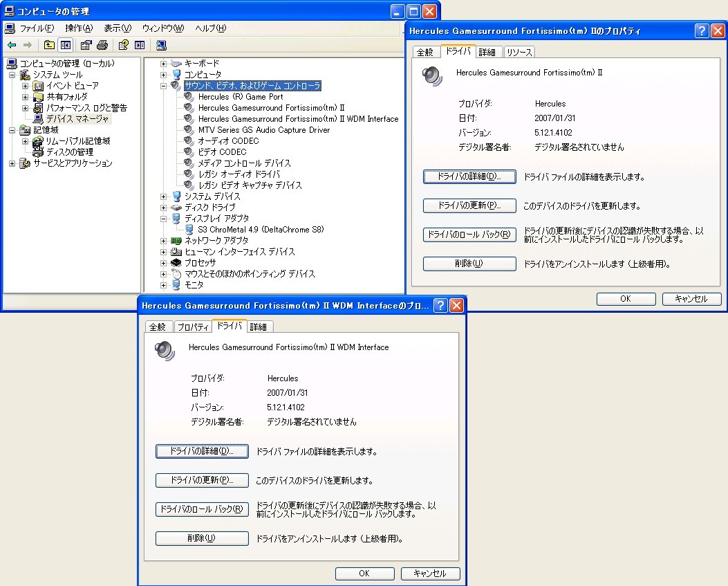Screen dimensions: 728x586
Task: Open the ヘルプ(H) menu
Action: tap(210, 28)
